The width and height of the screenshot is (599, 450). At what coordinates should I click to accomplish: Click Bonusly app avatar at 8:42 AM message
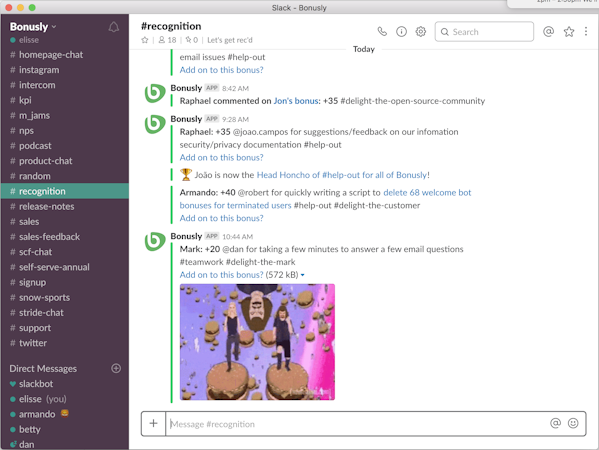point(155,94)
